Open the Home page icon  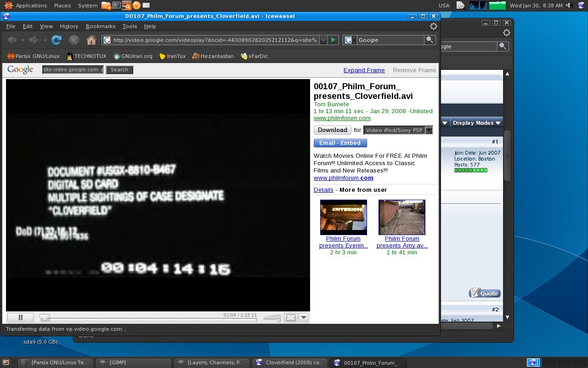point(91,40)
